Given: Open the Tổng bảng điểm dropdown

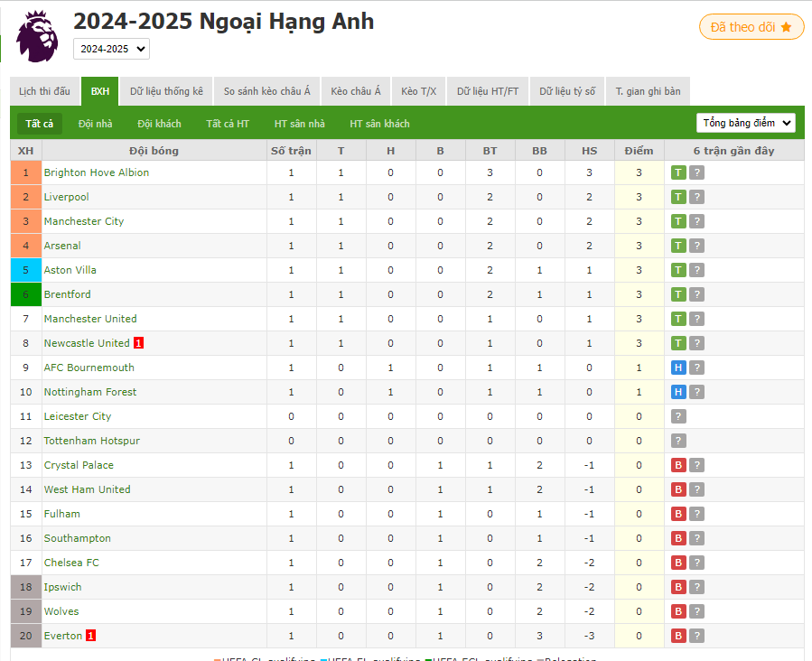Looking at the screenshot, I should [x=746, y=123].
